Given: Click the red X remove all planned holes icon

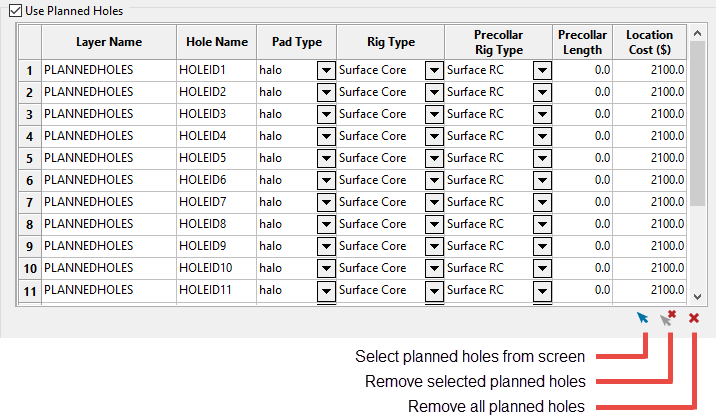Looking at the screenshot, I should click(694, 318).
